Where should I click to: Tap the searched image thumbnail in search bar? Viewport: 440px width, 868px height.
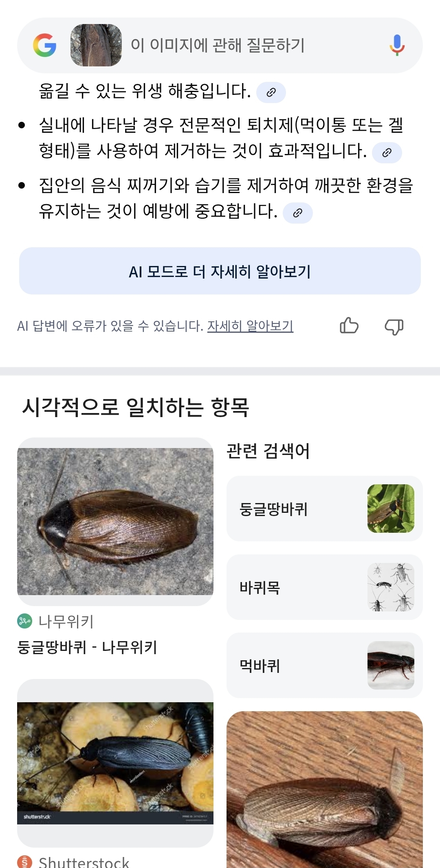point(96,45)
